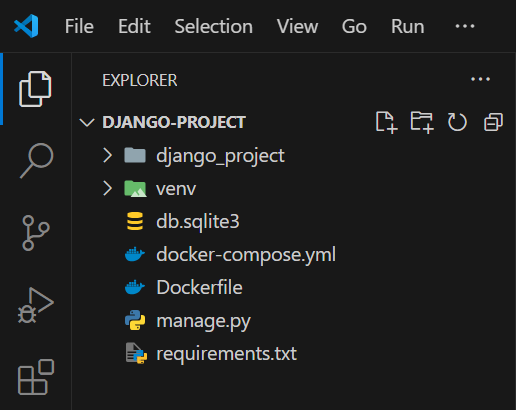
Task: Collapse the DJANGO-PROJECT root chevron
Action: point(87,122)
